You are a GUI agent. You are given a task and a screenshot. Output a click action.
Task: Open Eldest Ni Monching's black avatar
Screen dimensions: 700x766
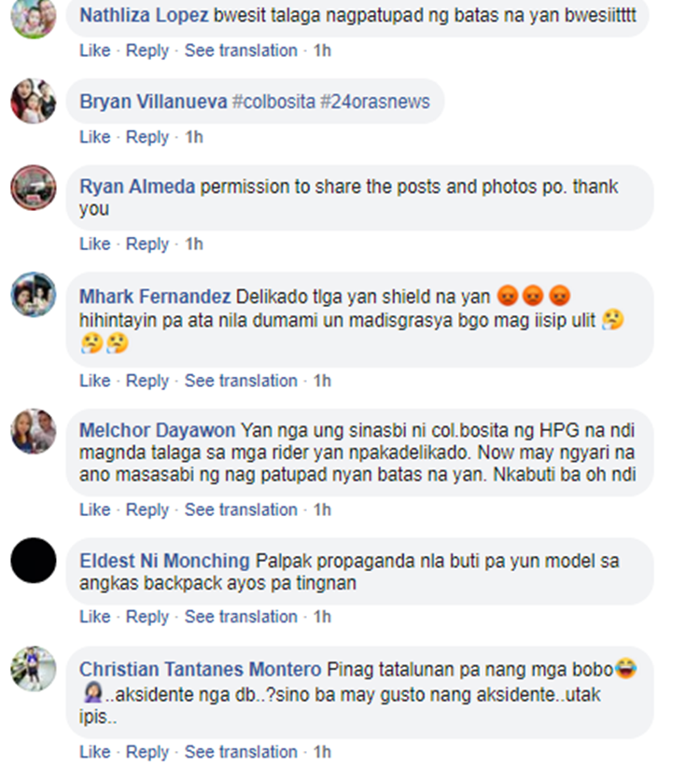[34, 561]
